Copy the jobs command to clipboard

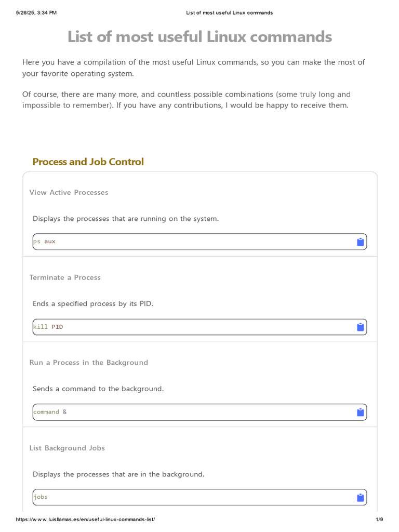click(x=360, y=498)
